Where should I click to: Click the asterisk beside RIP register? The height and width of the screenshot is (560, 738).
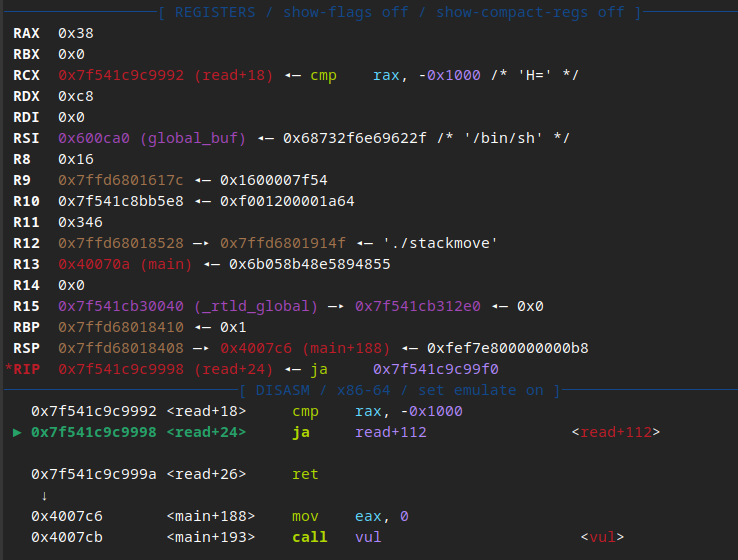pos(8,367)
